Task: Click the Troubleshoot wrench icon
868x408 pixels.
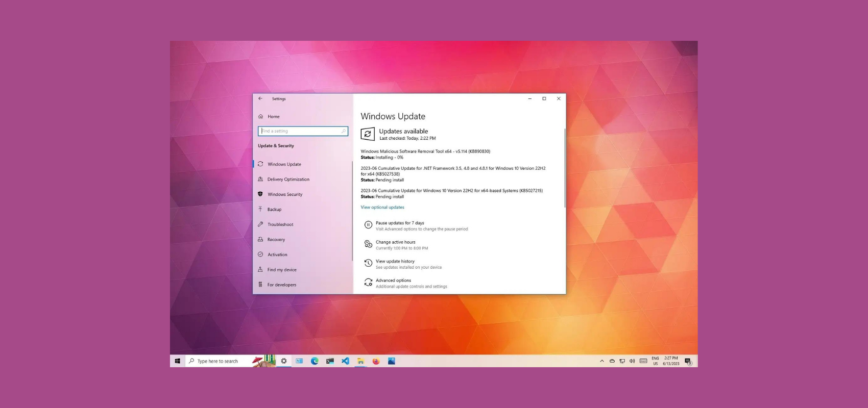Action: tap(260, 224)
